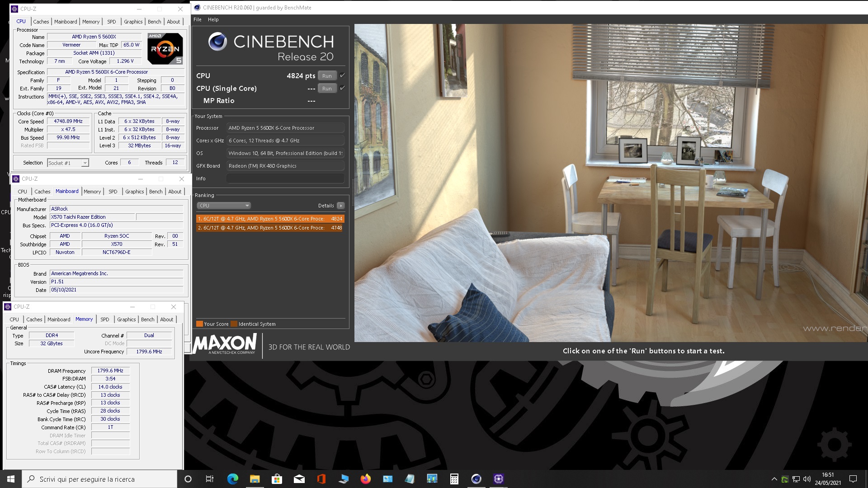Open the Ranking CPU dropdown
This screenshot has height=488, width=868.
[x=224, y=206]
